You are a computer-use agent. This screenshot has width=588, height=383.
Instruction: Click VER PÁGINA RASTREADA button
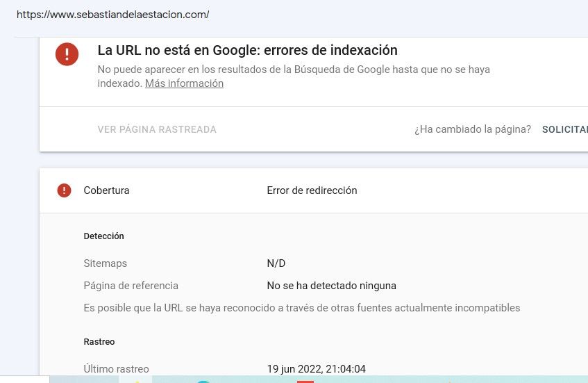point(157,129)
